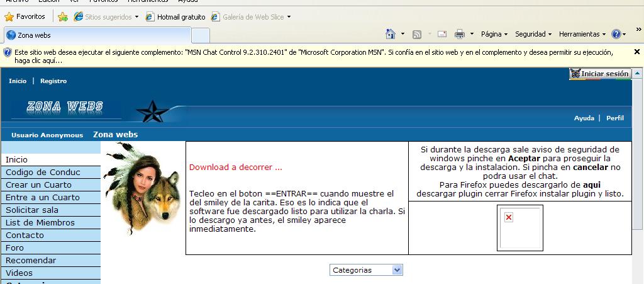This screenshot has height=284, width=644.
Task: Click the page scrollbar up arrow
Action: (x=637, y=74)
